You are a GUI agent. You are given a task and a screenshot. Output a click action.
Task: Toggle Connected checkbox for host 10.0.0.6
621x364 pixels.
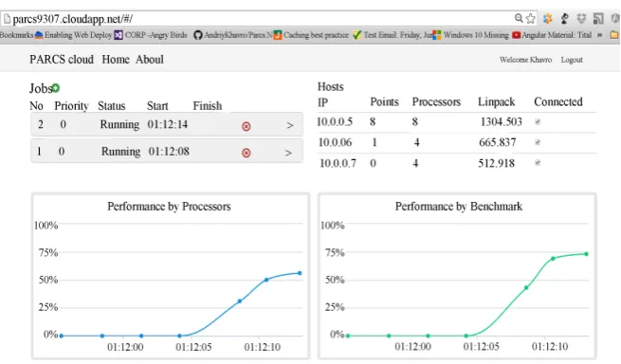click(x=538, y=142)
